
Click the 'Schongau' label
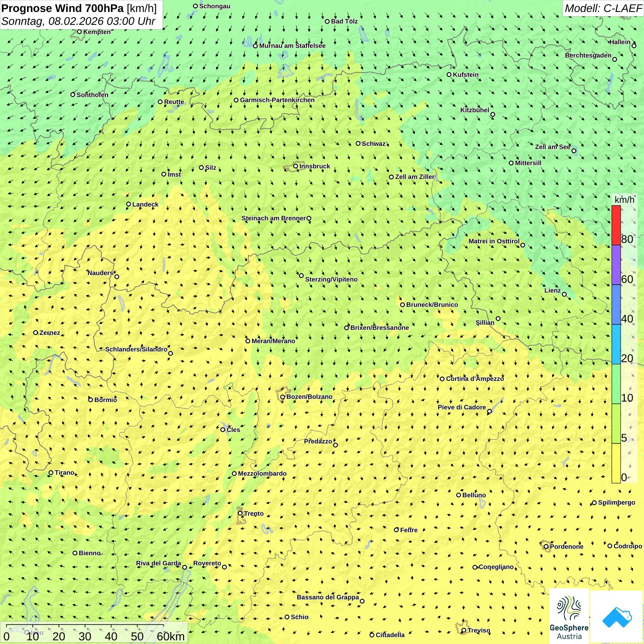[x=215, y=6]
